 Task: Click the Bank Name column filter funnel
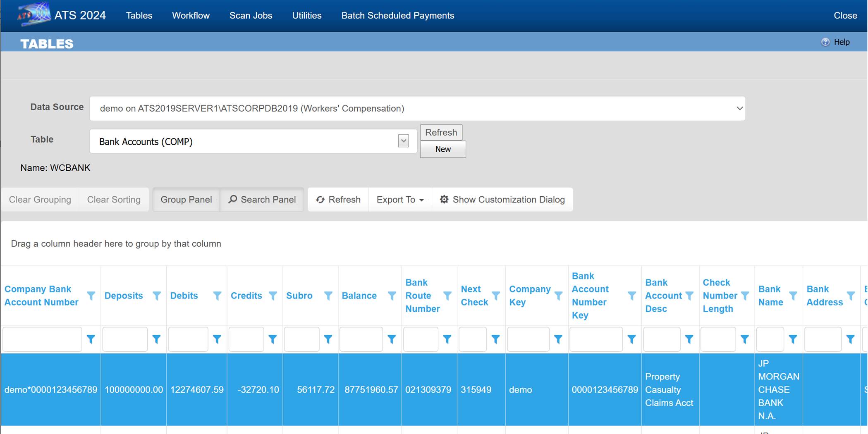click(x=794, y=296)
